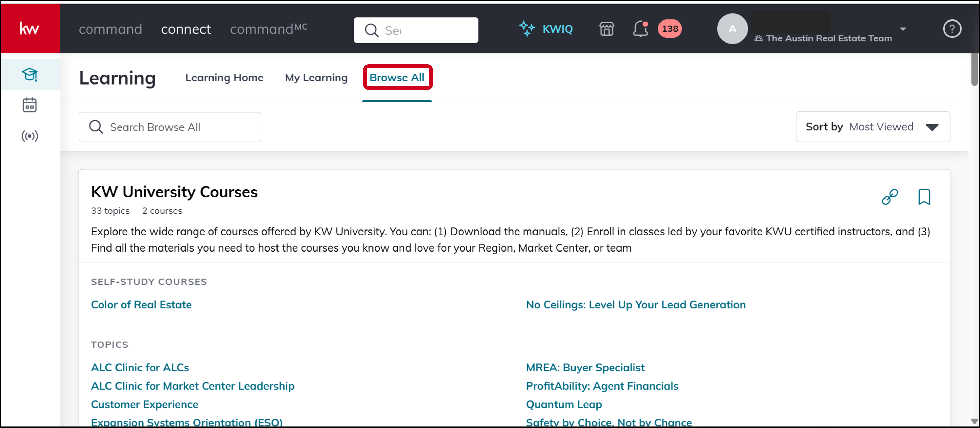980x428 pixels.
Task: Open the live broadcast sidebar icon
Action: (x=30, y=136)
